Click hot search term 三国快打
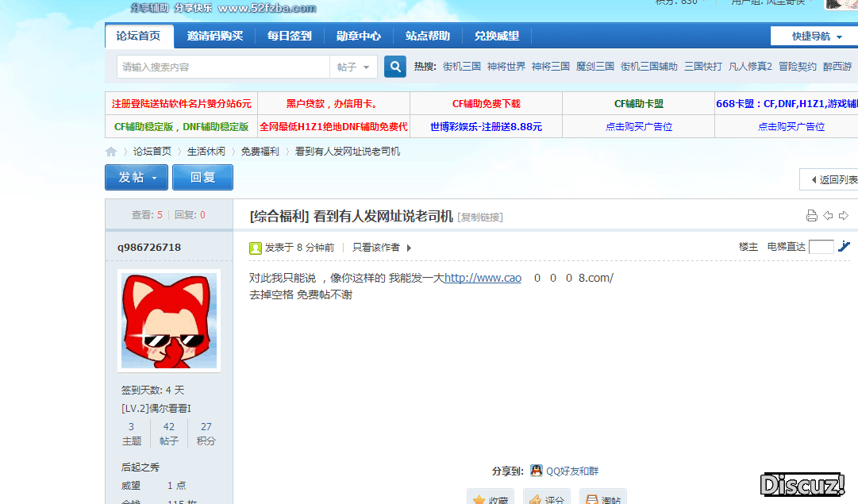The height and width of the screenshot is (504, 858). (x=703, y=67)
